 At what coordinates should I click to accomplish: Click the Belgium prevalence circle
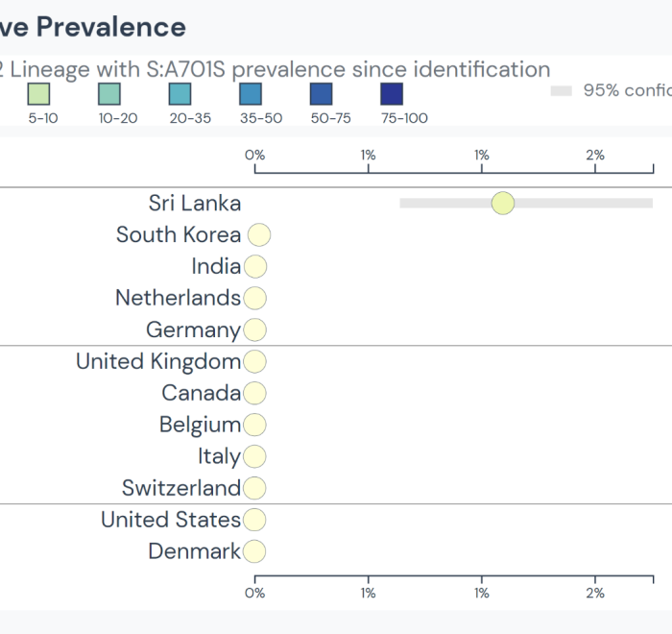[x=254, y=425]
